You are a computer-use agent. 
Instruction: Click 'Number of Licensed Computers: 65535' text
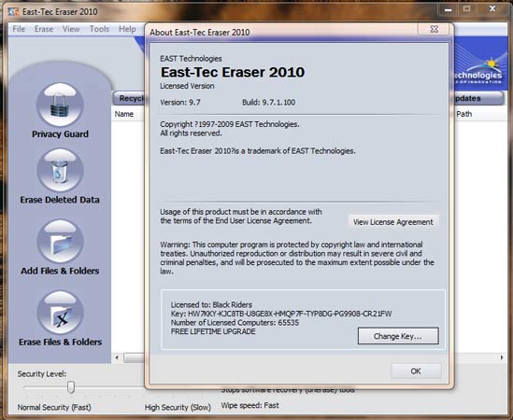pyautogui.click(x=235, y=323)
